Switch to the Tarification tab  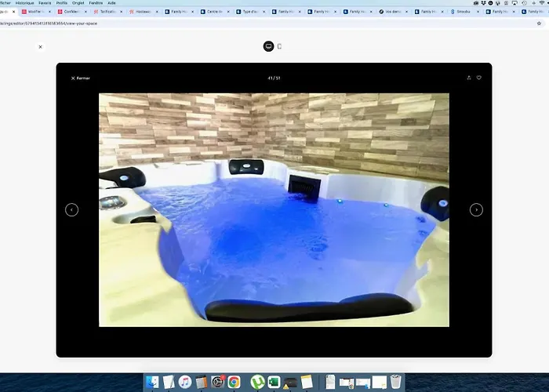tap(108, 12)
